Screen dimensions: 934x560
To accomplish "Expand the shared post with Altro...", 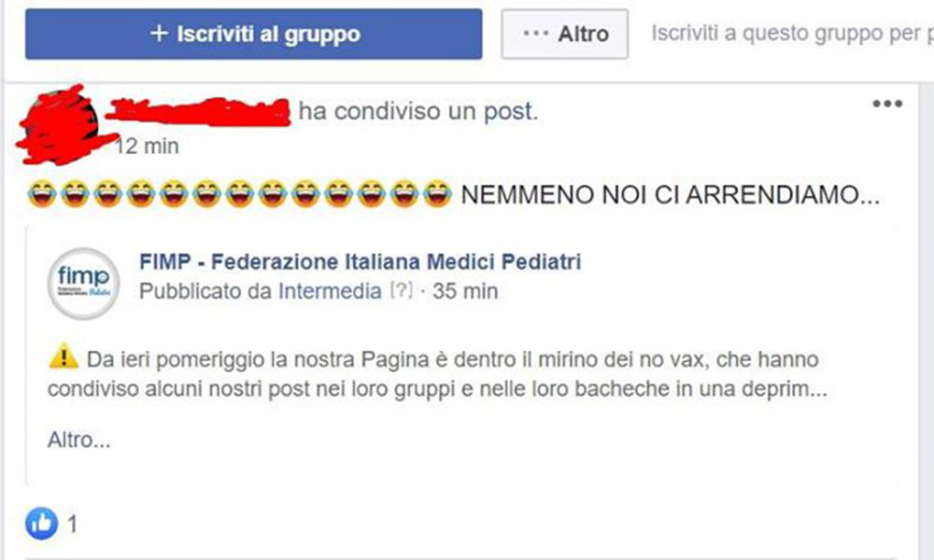I will 79,440.
